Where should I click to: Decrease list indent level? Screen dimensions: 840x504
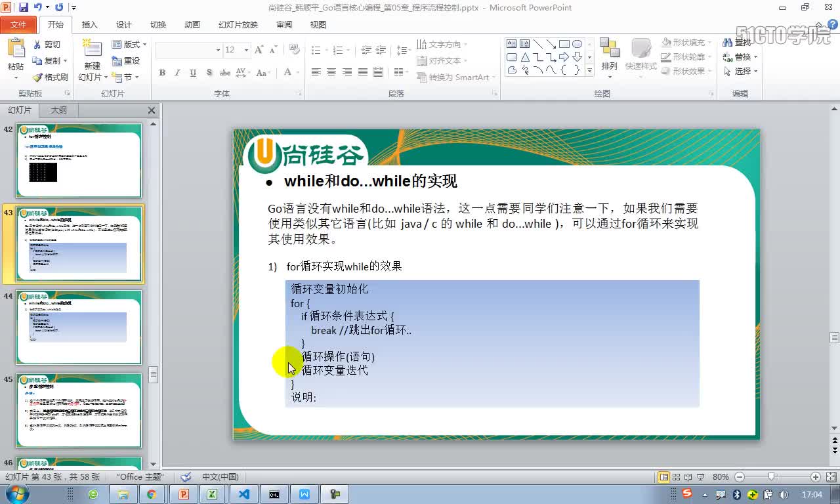click(366, 50)
